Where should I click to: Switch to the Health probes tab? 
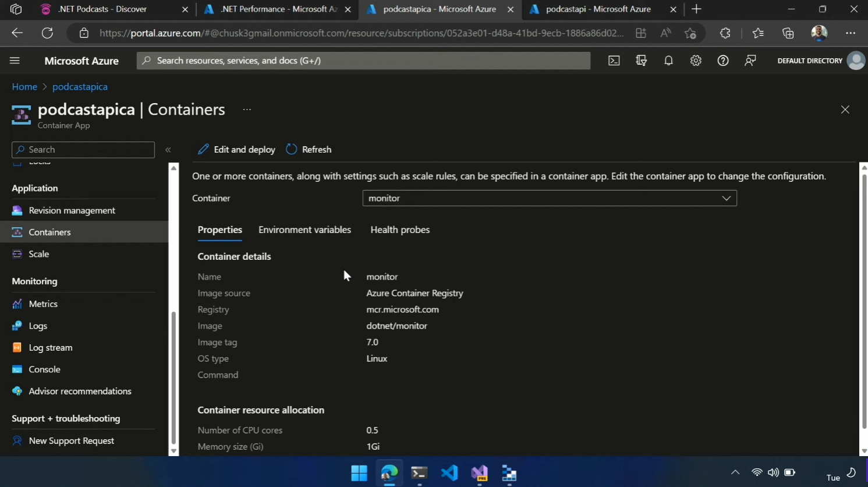[400, 230]
